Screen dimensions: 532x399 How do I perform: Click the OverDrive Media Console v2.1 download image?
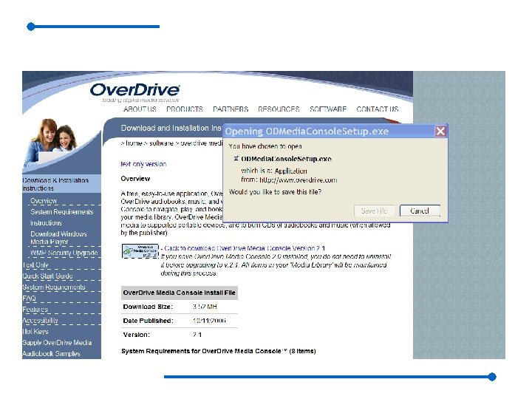tap(140, 251)
